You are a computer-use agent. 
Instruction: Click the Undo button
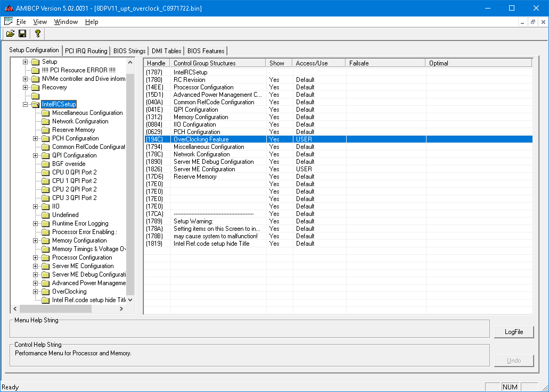coord(514,361)
